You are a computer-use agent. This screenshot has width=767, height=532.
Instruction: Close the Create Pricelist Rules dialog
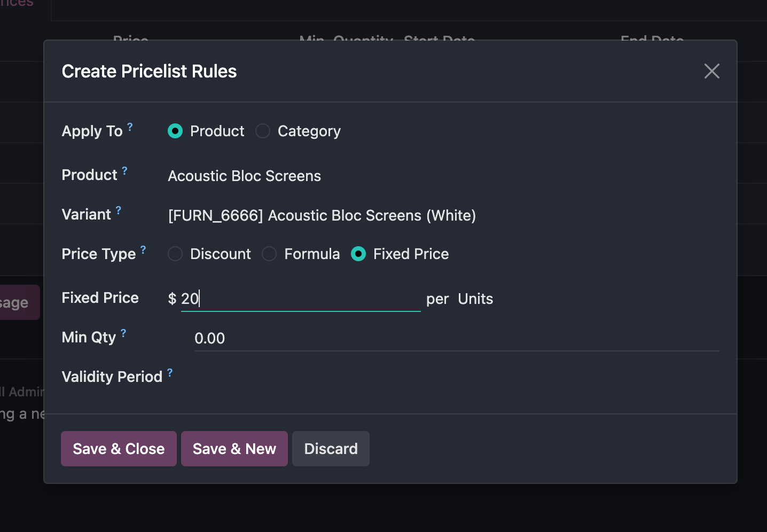click(x=711, y=71)
